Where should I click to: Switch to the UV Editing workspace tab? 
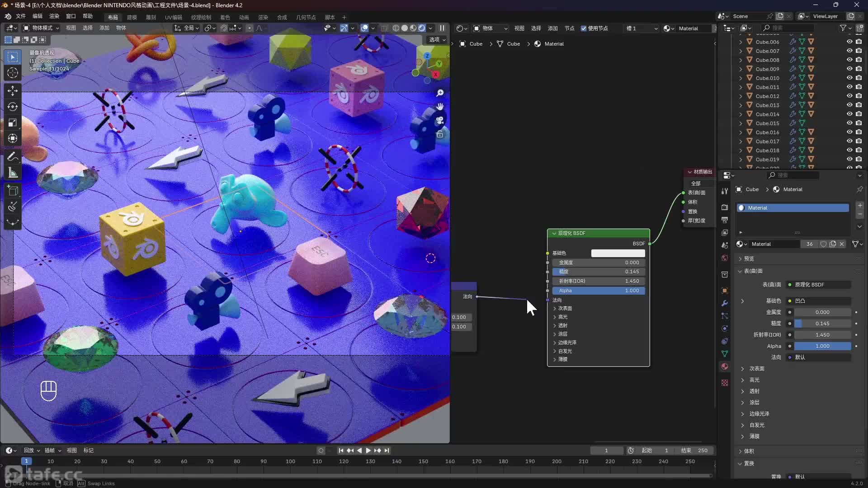click(174, 17)
